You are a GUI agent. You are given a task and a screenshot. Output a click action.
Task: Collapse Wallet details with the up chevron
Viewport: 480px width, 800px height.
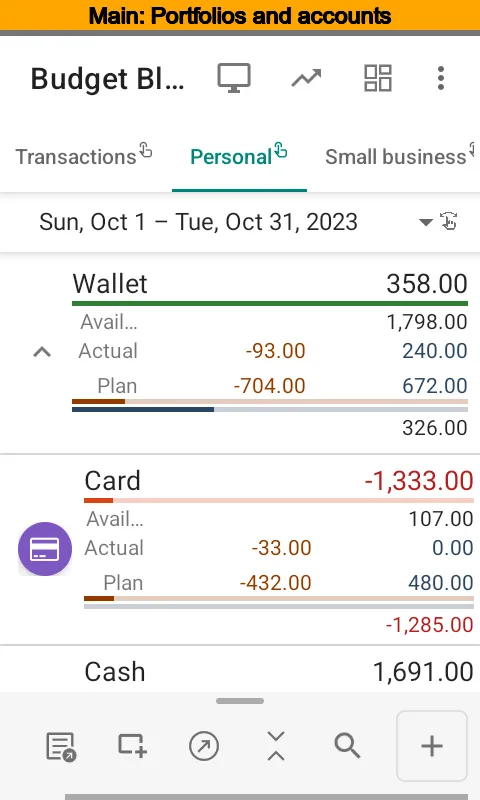[42, 352]
